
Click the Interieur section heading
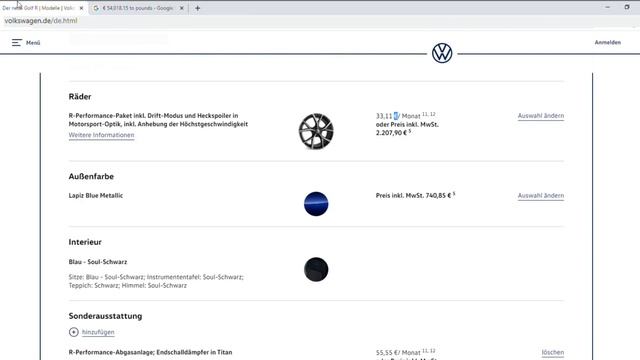(x=85, y=242)
